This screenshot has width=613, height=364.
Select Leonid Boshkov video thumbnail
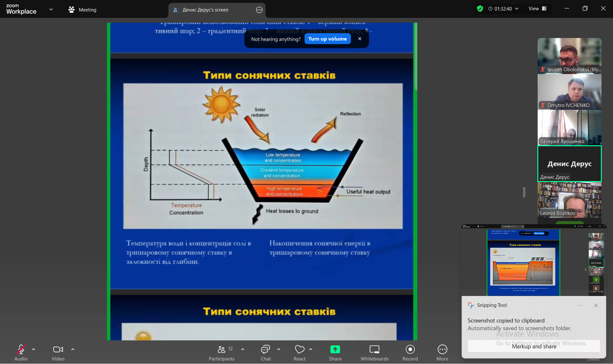pos(569,200)
